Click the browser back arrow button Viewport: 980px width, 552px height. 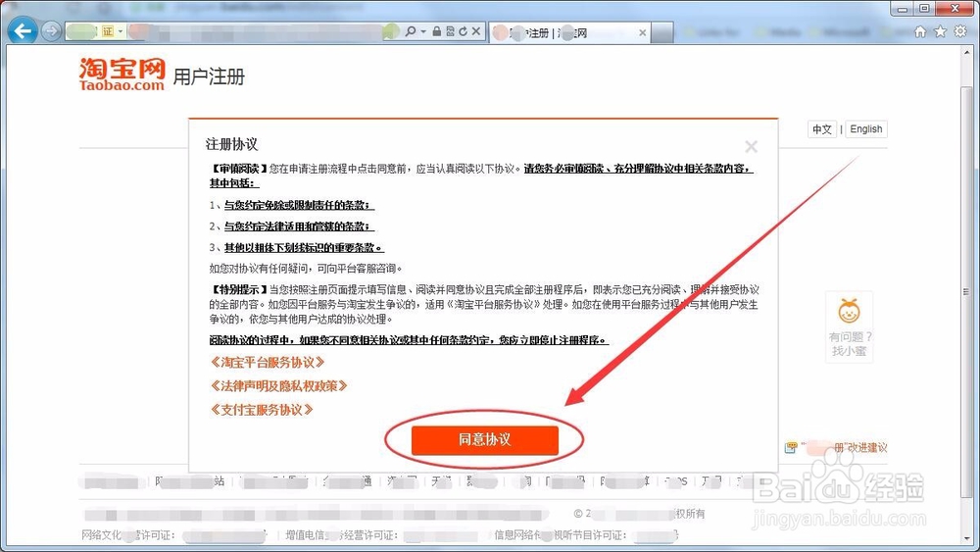coord(23,30)
